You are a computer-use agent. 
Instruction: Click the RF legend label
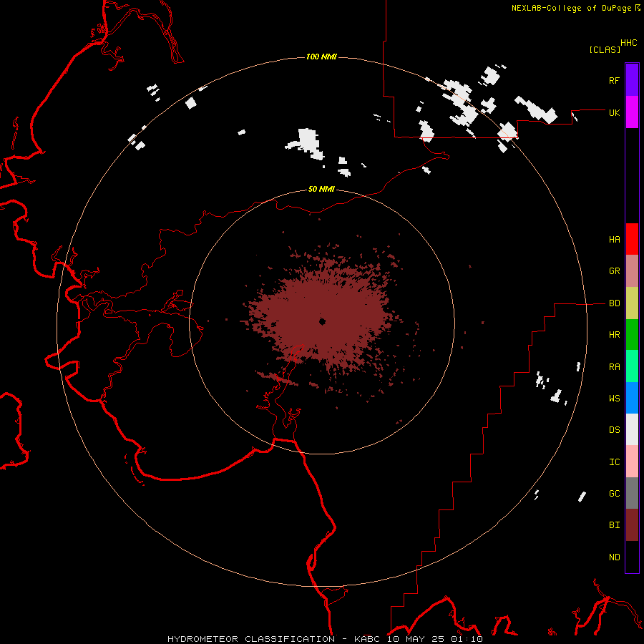click(614, 80)
